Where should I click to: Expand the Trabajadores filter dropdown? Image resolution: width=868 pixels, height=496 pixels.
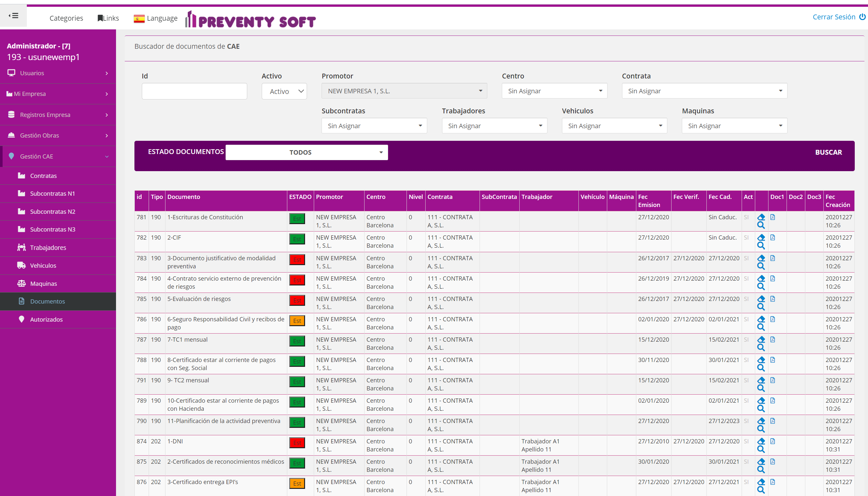click(x=494, y=126)
